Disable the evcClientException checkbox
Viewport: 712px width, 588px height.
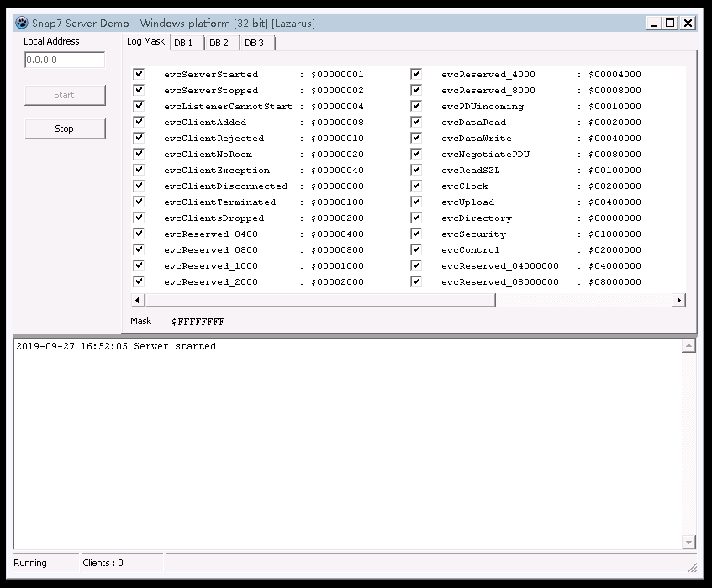139,170
